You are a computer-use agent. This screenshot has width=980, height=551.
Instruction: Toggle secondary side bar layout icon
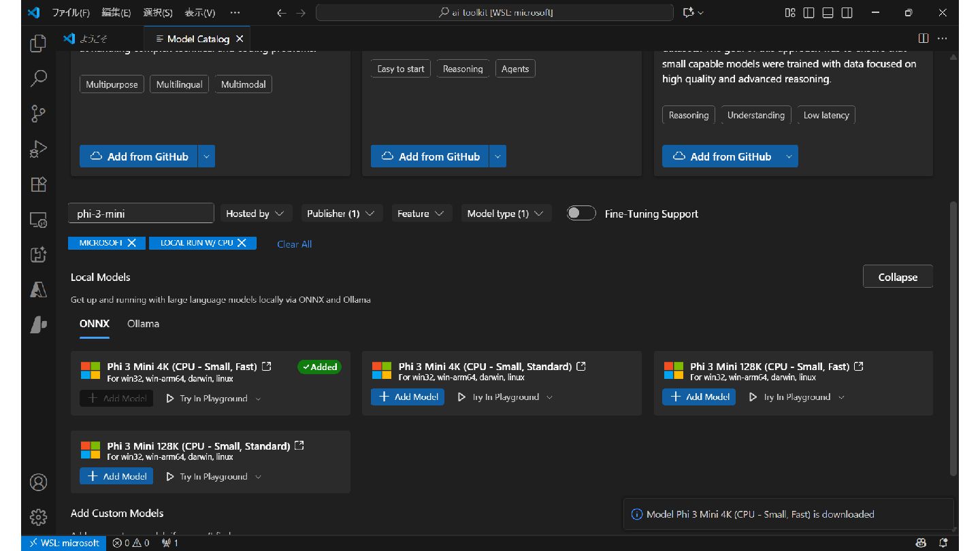[x=847, y=12]
